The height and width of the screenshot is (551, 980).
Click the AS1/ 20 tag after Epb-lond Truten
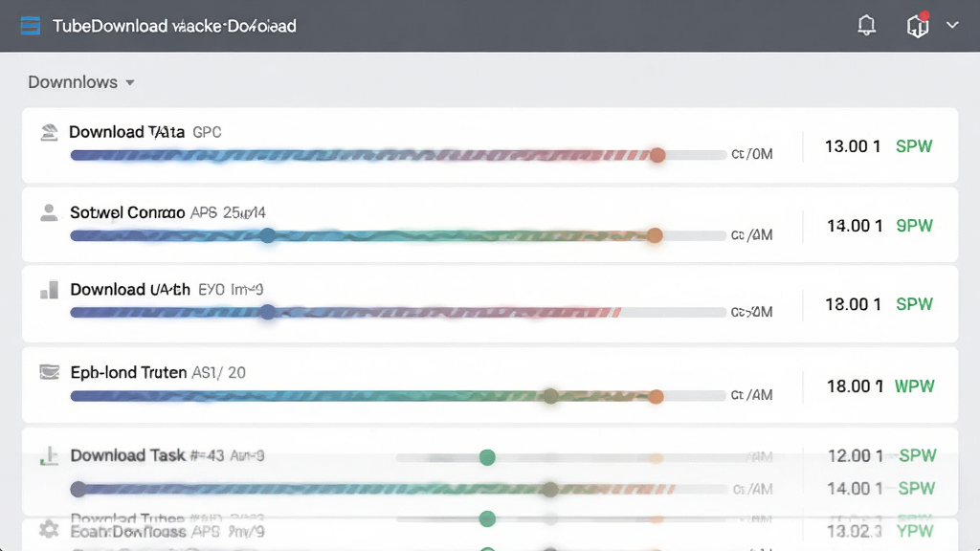pos(219,372)
